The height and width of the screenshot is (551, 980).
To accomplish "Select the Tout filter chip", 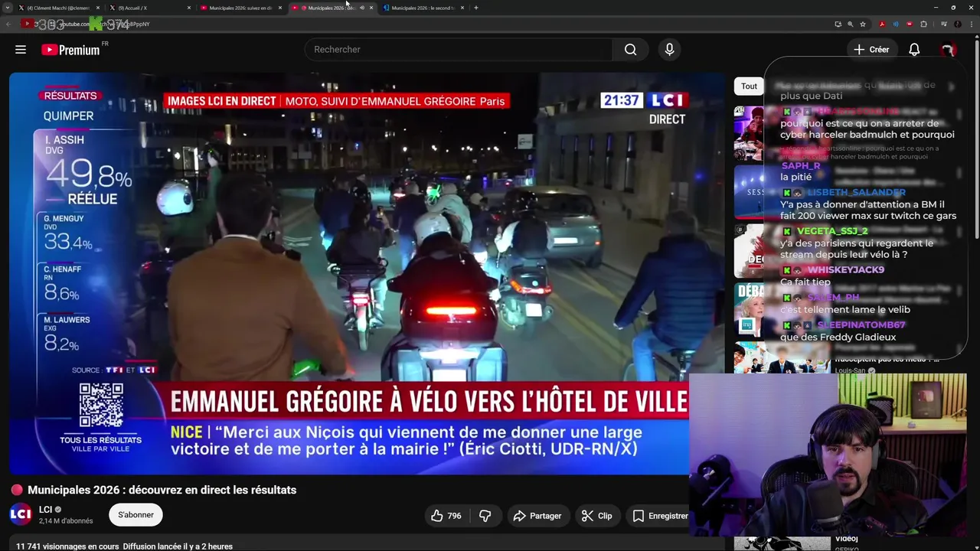I will 749,86.
